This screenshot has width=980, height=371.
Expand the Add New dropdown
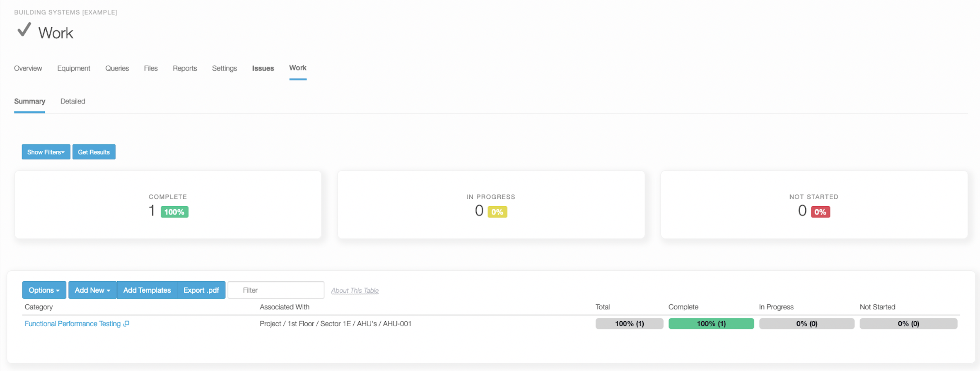(x=92, y=290)
